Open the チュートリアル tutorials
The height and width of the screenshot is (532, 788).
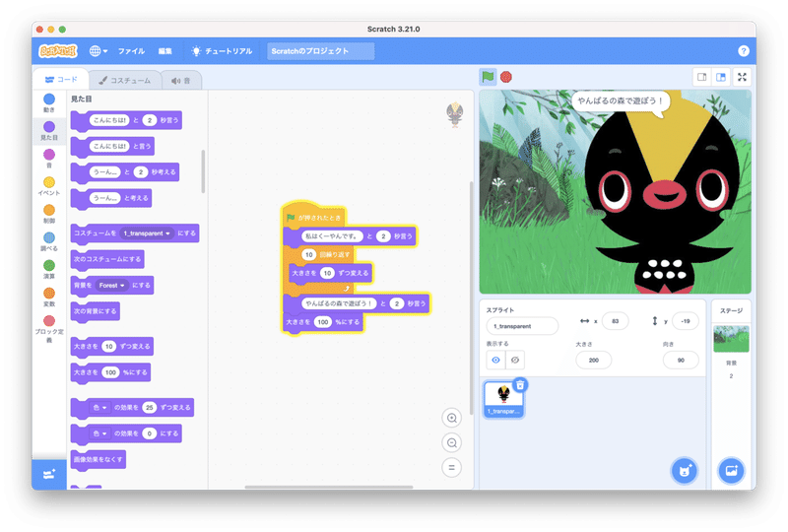pos(223,51)
